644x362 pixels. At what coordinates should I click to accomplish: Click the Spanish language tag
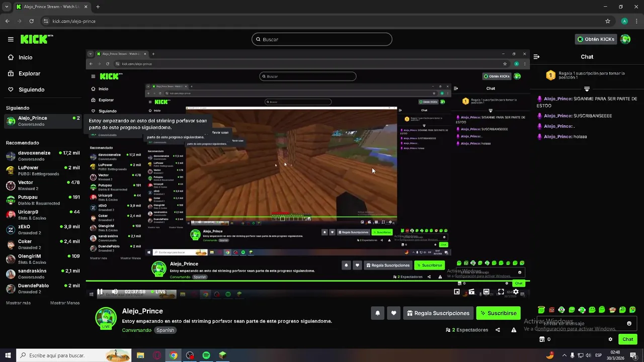(x=165, y=330)
